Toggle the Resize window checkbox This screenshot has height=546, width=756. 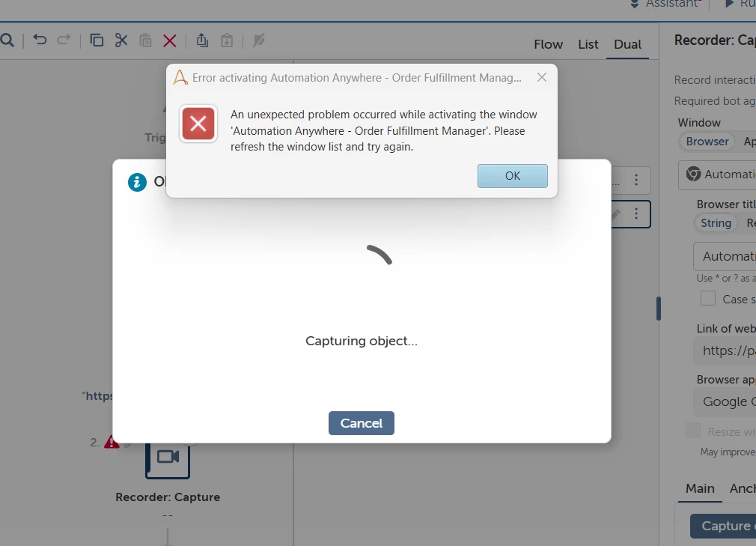coord(693,430)
